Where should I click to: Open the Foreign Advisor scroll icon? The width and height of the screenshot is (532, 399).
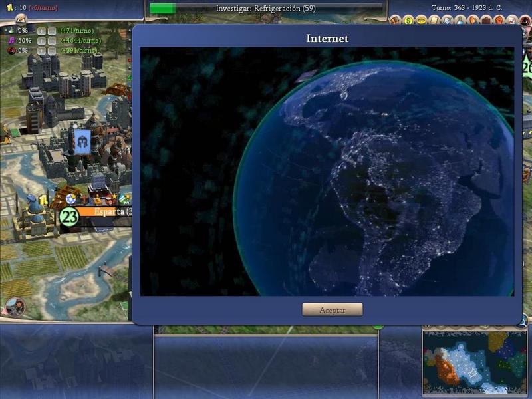pos(434,21)
